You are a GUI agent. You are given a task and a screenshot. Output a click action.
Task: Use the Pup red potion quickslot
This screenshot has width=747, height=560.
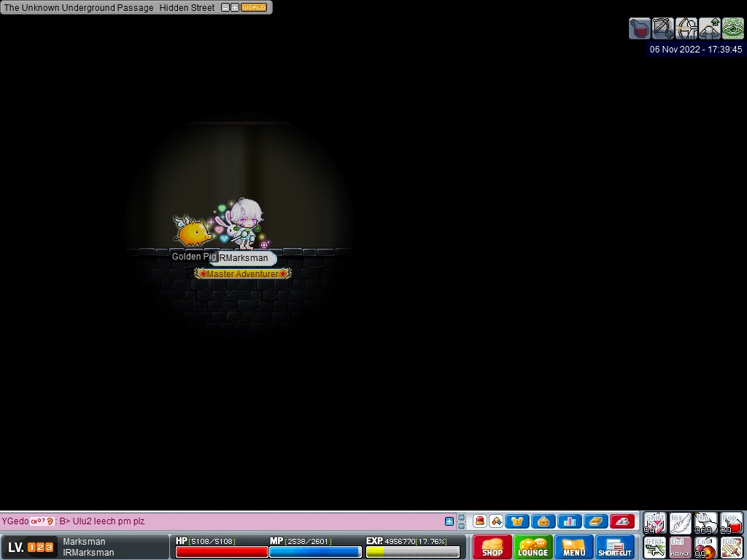tap(732, 523)
